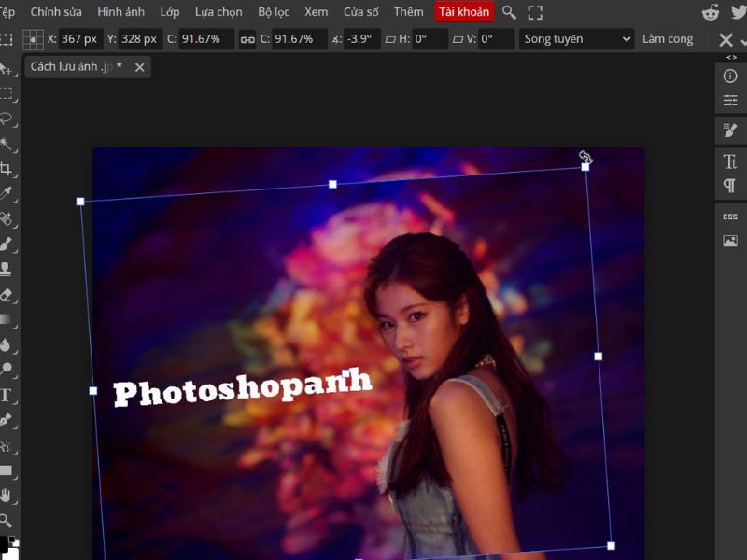Image resolution: width=747 pixels, height=560 pixels.
Task: Cancel the transform with the X icon
Action: click(726, 39)
